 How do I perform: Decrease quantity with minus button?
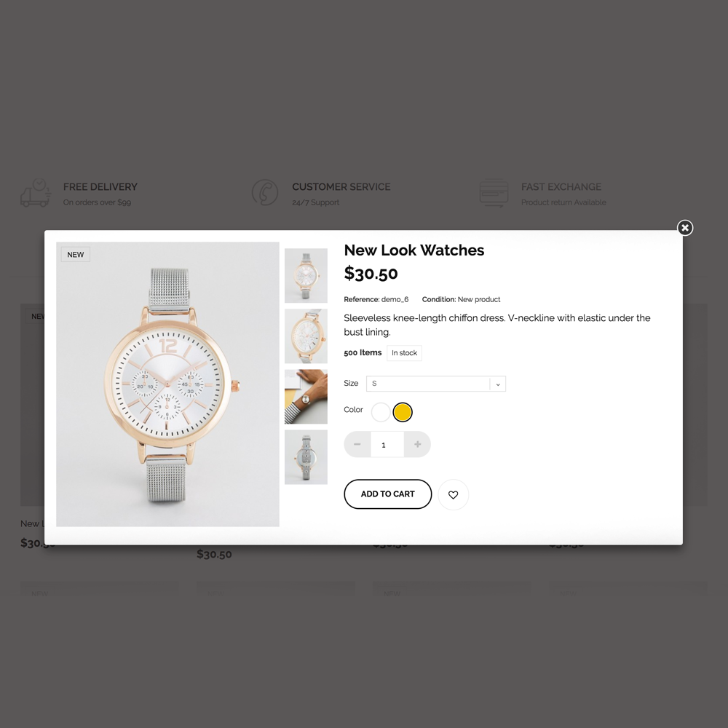tap(357, 444)
